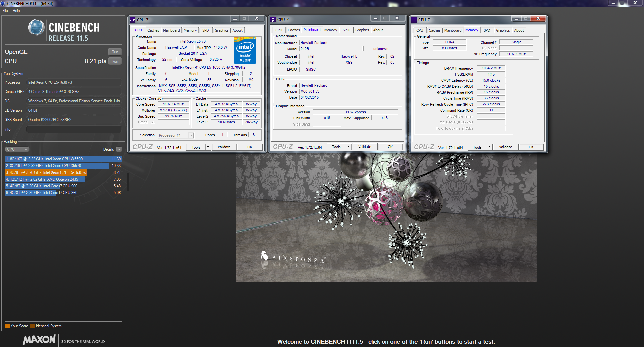Click the orange Your Score swatch
Image resolution: width=644 pixels, height=347 pixels.
pos(7,326)
